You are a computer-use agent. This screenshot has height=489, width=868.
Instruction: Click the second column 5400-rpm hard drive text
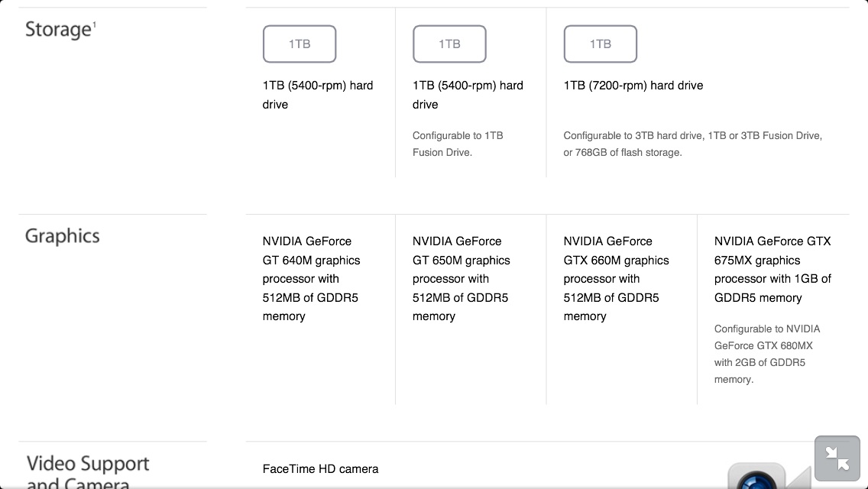468,95
